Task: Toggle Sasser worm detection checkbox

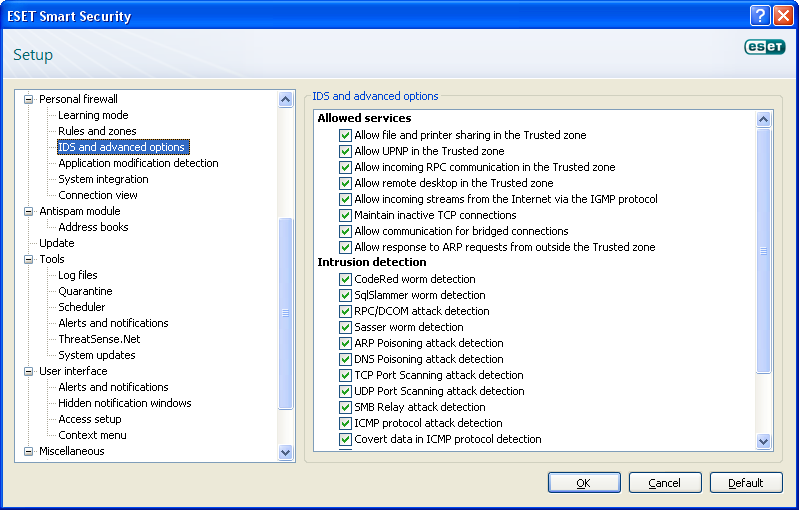Action: 345,327
